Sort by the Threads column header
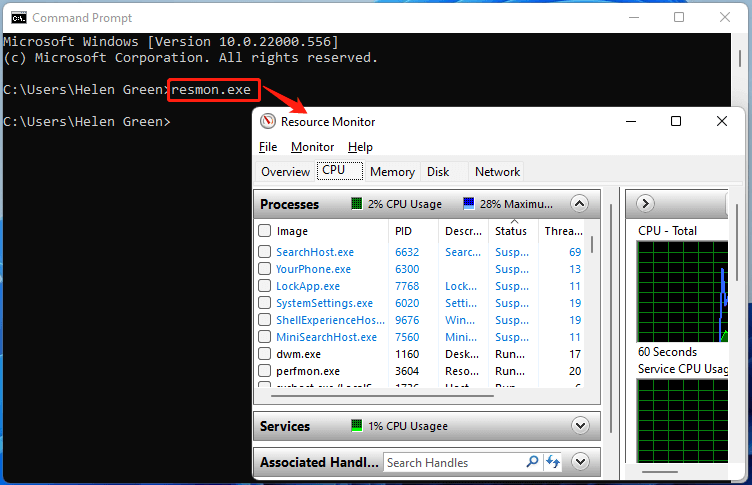Viewport: 752px width, 485px height. click(564, 231)
